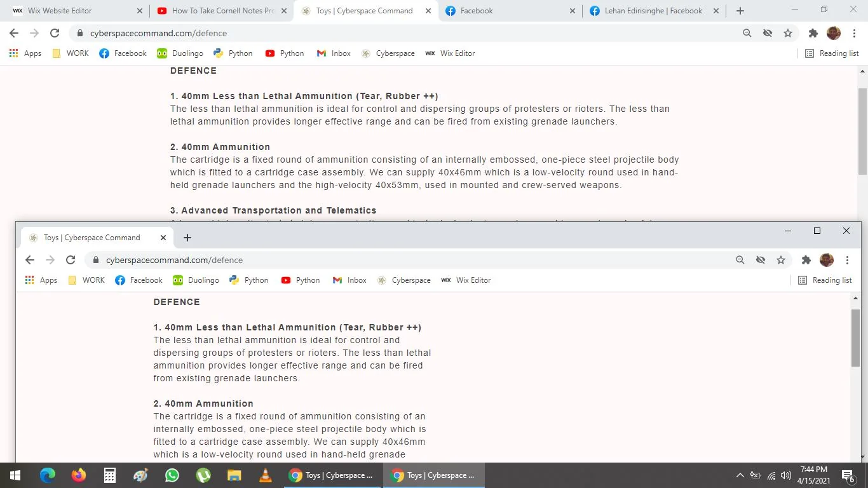Open Wix Editor bookmark in background window
The width and height of the screenshot is (868, 488).
point(450,53)
